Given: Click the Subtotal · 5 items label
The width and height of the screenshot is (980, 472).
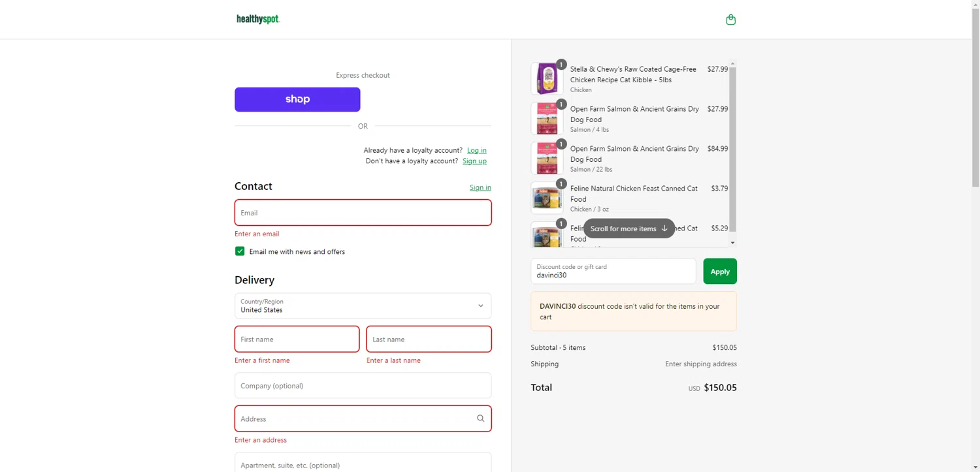Looking at the screenshot, I should 558,348.
